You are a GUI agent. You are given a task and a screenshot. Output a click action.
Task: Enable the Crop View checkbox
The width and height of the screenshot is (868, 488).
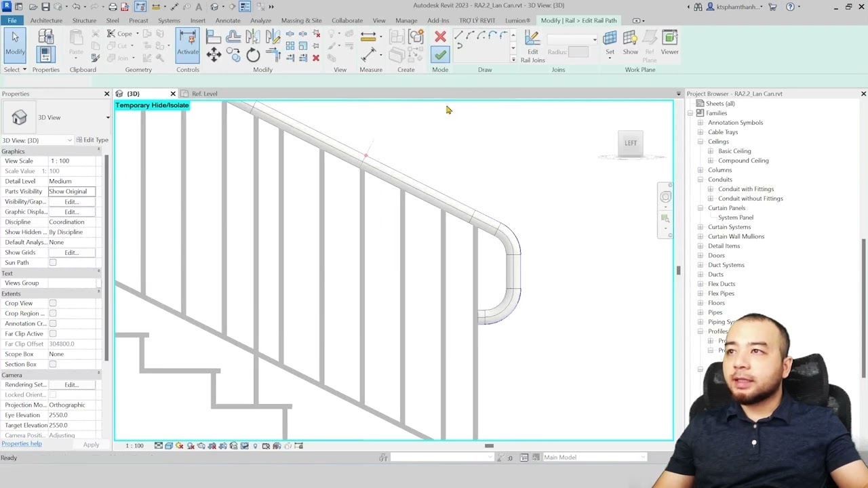coord(53,303)
